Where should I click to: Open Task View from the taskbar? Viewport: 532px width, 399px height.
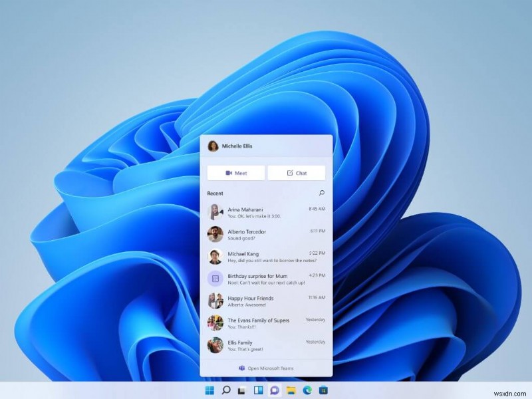[x=242, y=389]
